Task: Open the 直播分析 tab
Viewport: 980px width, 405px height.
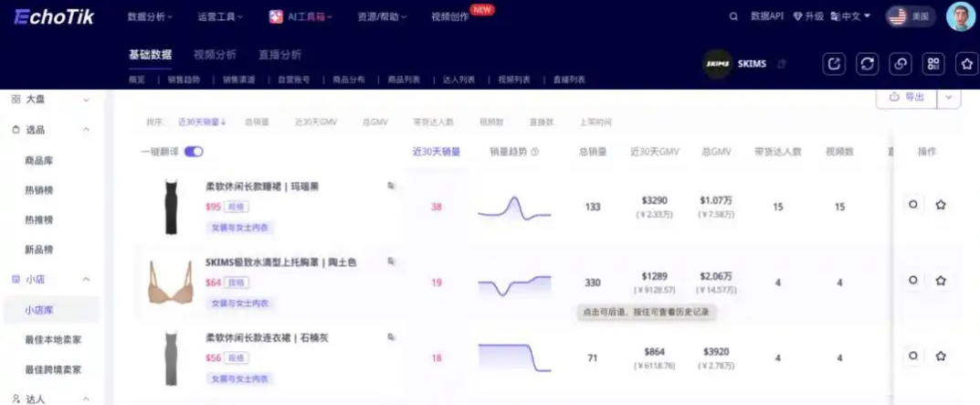Action: [x=279, y=55]
